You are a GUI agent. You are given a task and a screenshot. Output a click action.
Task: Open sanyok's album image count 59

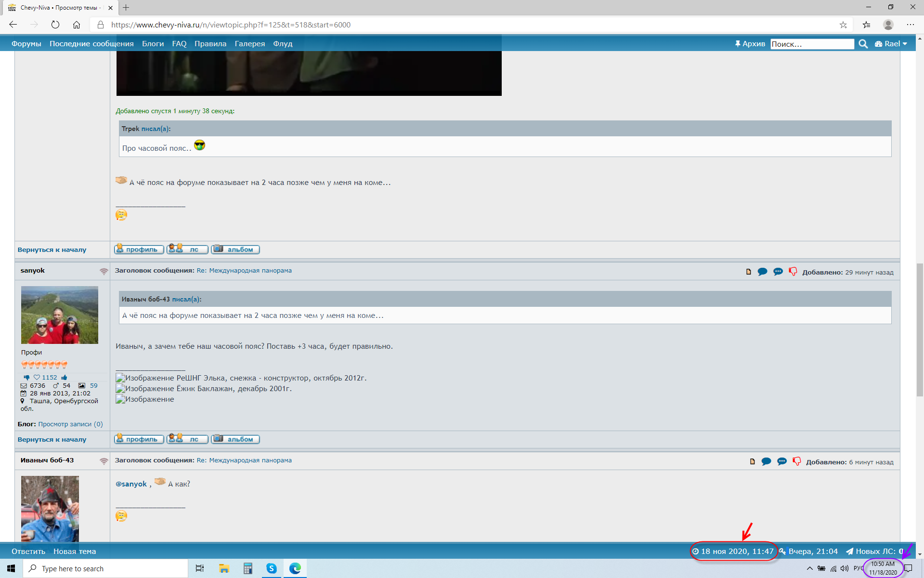tap(93, 385)
